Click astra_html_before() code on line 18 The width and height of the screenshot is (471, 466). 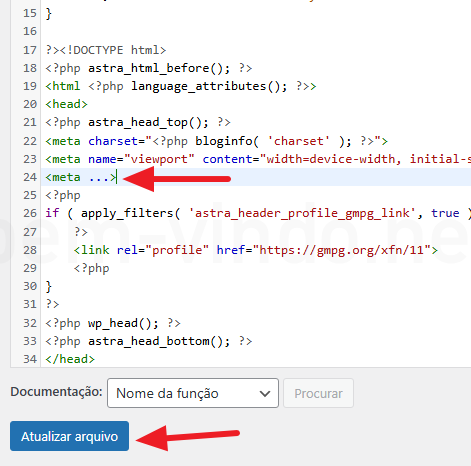pos(159,68)
